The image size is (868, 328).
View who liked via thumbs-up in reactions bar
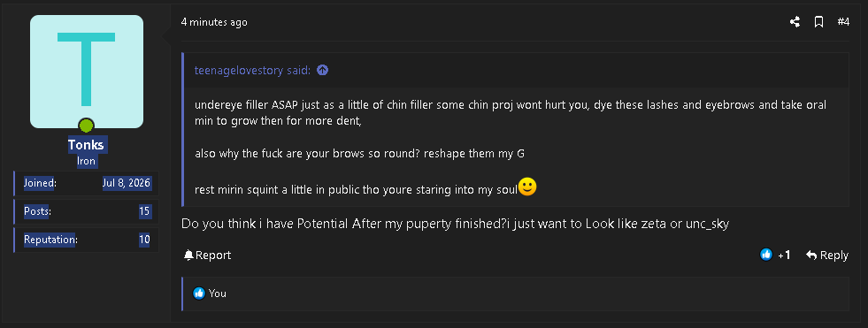click(199, 294)
